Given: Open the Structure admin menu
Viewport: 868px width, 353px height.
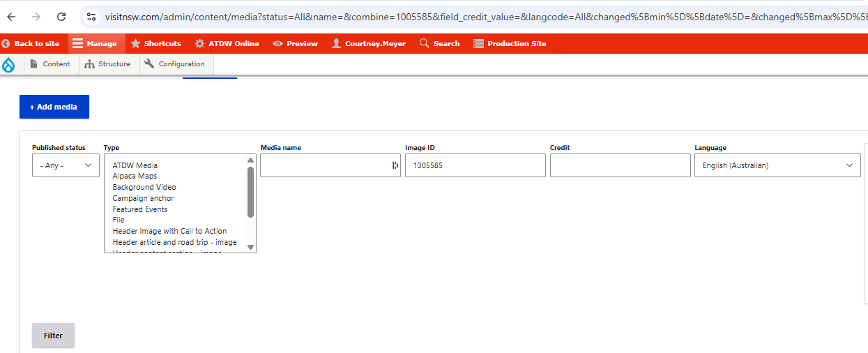Looking at the screenshot, I should click(x=107, y=64).
